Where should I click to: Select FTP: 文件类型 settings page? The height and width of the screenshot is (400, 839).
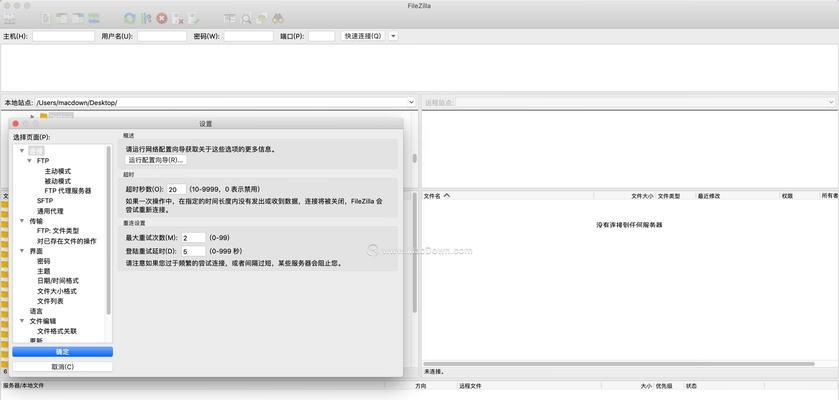coord(58,230)
